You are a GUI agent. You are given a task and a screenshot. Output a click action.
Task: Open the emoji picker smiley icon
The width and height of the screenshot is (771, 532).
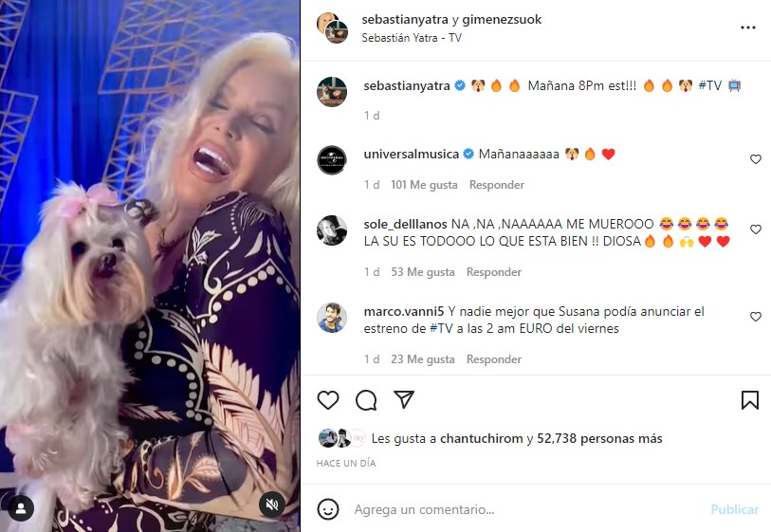click(328, 509)
